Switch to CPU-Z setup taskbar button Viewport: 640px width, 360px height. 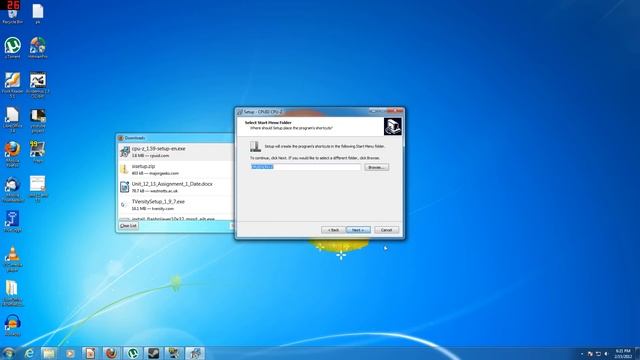pyautogui.click(x=195, y=353)
